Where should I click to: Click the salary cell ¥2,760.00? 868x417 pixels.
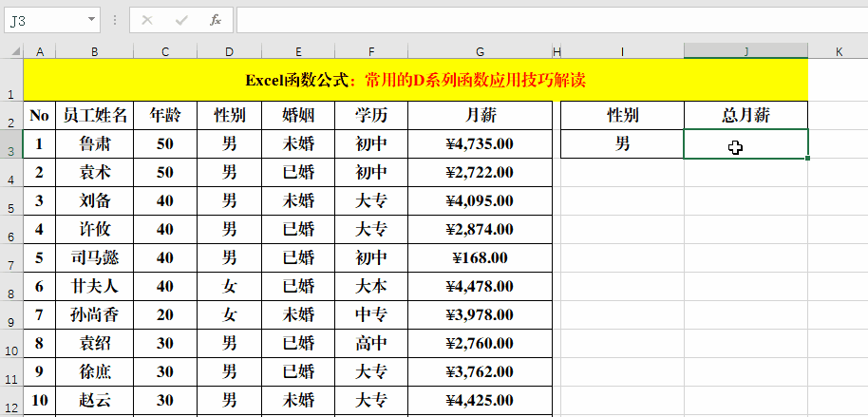480,343
